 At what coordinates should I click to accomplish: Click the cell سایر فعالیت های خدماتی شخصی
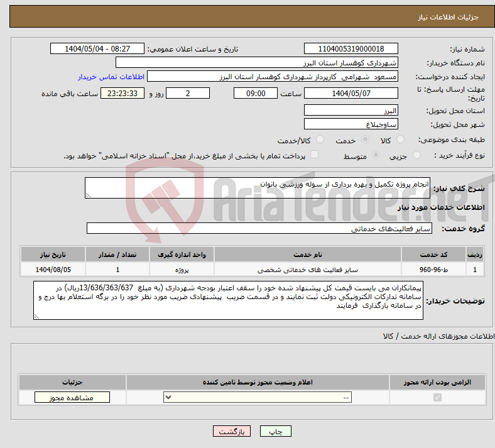point(308,270)
